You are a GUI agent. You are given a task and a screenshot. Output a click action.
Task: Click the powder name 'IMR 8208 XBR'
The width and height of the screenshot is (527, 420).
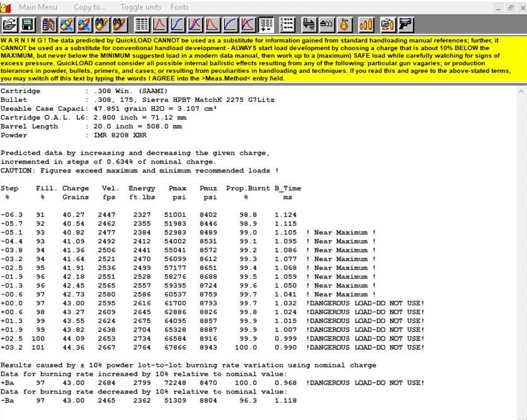pyautogui.click(x=120, y=136)
